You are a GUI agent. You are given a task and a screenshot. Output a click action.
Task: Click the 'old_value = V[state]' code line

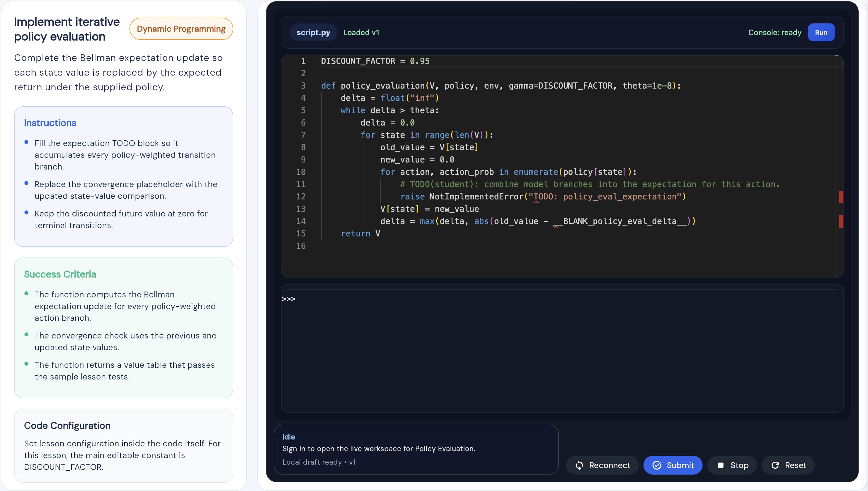coord(429,147)
